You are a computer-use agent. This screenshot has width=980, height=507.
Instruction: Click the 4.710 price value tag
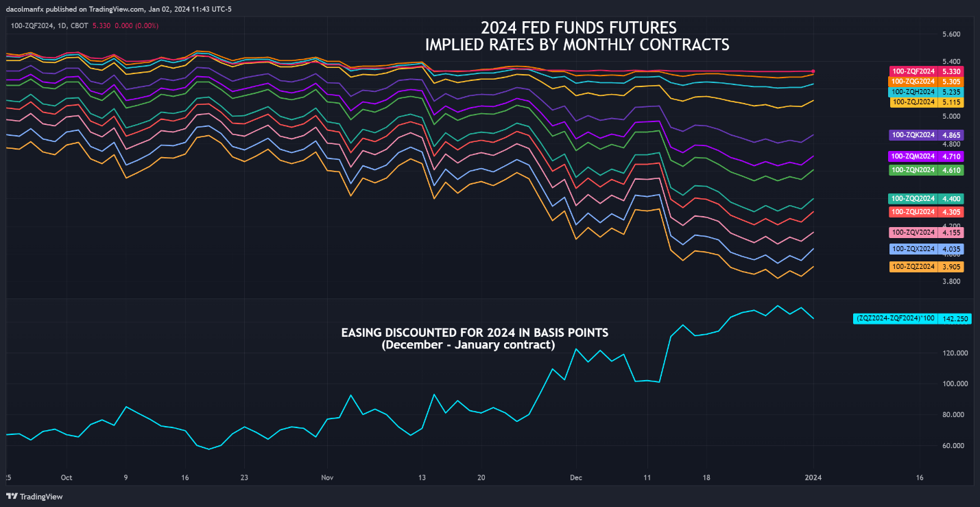click(952, 156)
